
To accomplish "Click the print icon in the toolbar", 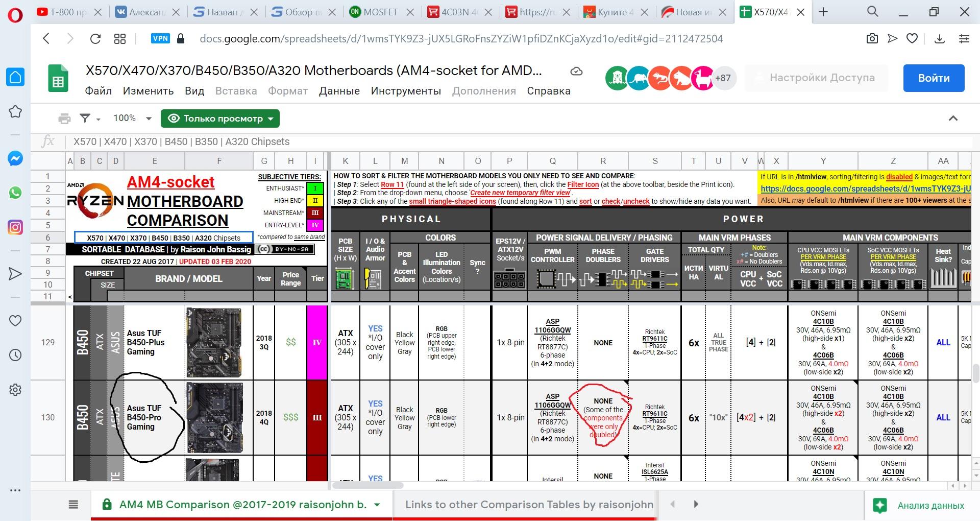I will tap(64, 119).
